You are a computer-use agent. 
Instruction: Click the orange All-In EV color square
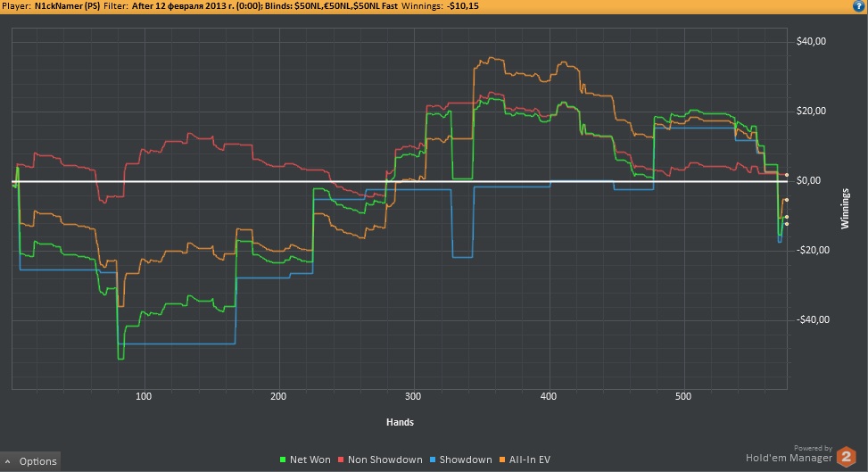tap(501, 460)
